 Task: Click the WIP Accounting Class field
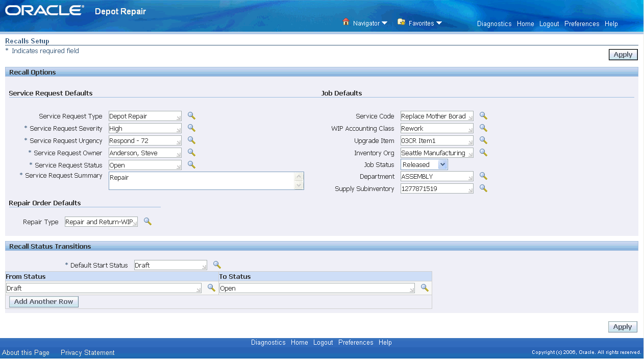pos(437,129)
